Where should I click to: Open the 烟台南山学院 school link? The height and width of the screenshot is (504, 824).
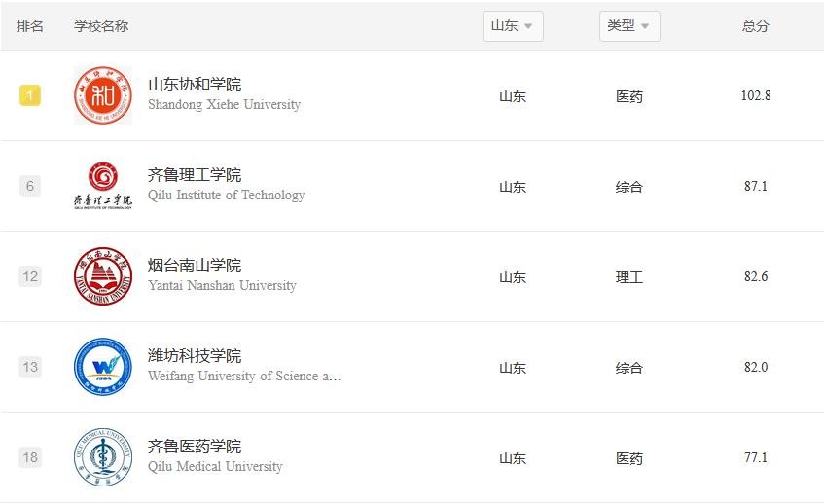(x=195, y=266)
